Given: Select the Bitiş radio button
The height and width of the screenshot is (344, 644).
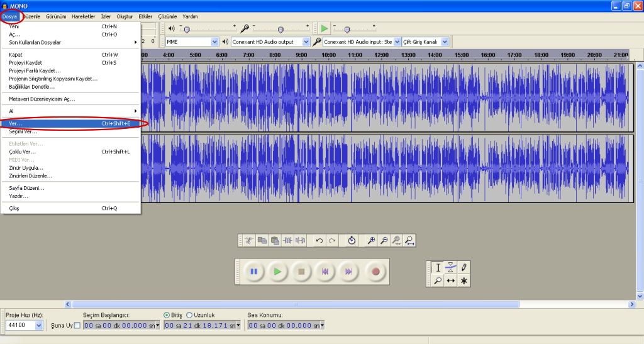Looking at the screenshot, I should [x=166, y=315].
